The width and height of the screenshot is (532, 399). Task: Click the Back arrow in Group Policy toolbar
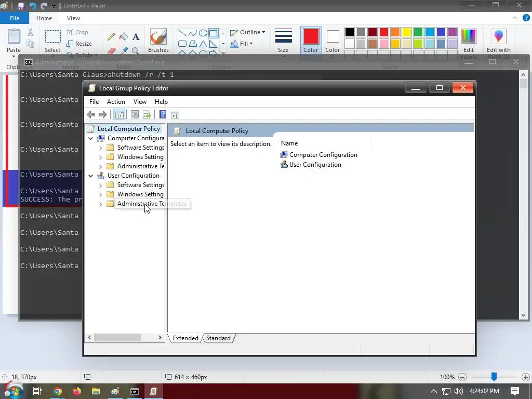tap(91, 115)
